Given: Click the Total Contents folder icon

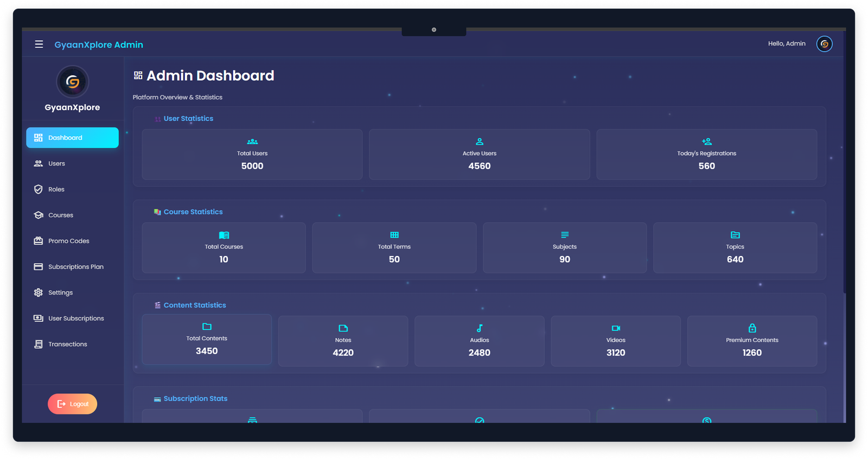Looking at the screenshot, I should pyautogui.click(x=207, y=327).
